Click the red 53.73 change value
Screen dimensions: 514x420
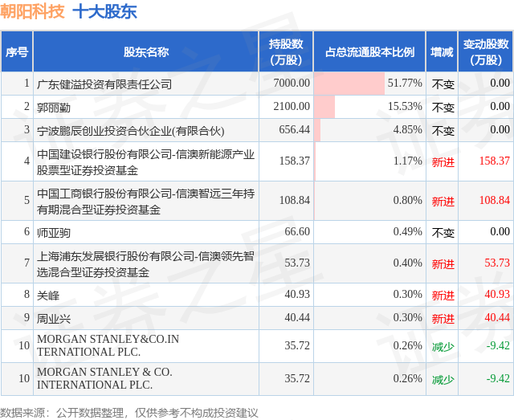tap(497, 263)
